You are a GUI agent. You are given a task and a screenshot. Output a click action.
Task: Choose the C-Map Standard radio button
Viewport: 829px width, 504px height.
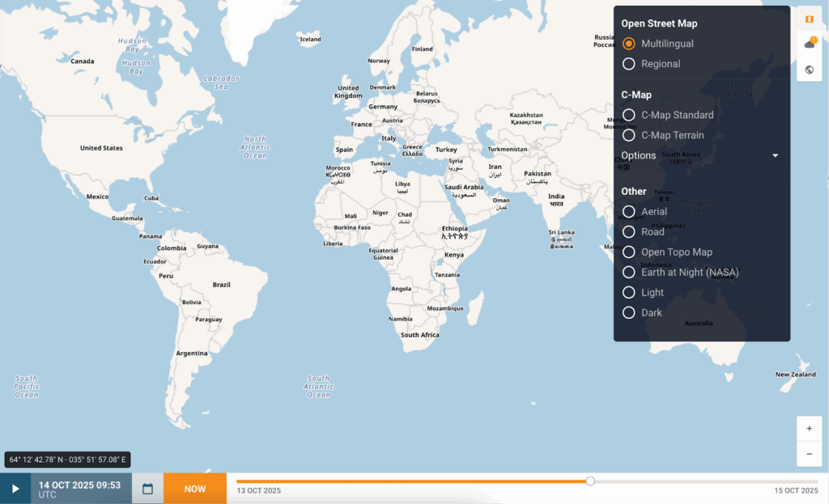tap(629, 115)
